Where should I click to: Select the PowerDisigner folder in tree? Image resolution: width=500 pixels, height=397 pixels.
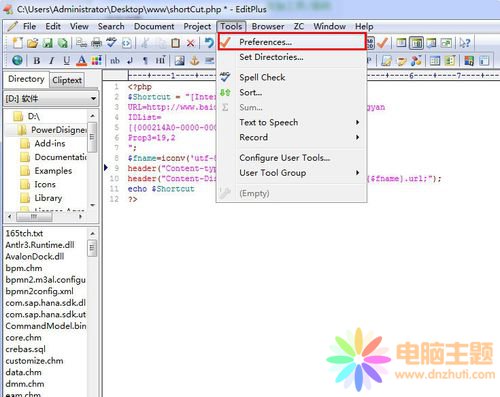coord(52,130)
